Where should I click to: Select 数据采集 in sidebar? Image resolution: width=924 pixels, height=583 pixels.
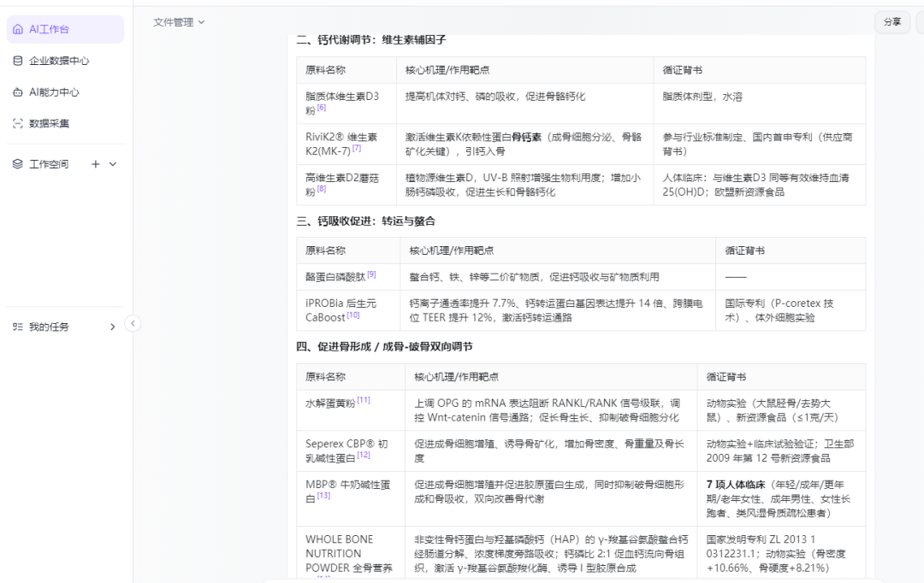(65, 123)
